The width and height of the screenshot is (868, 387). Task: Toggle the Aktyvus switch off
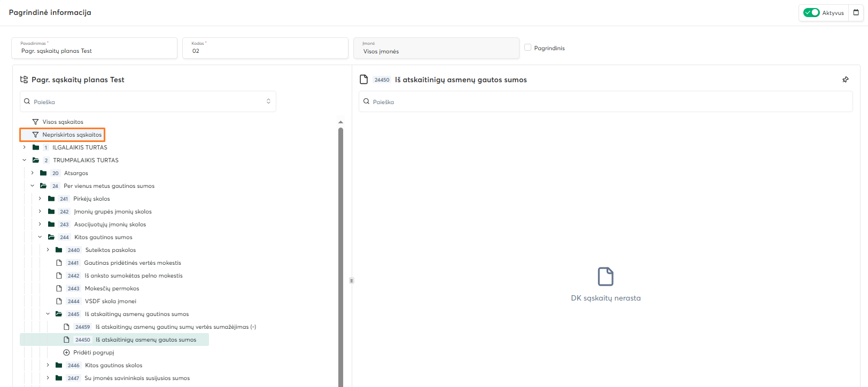pos(811,13)
